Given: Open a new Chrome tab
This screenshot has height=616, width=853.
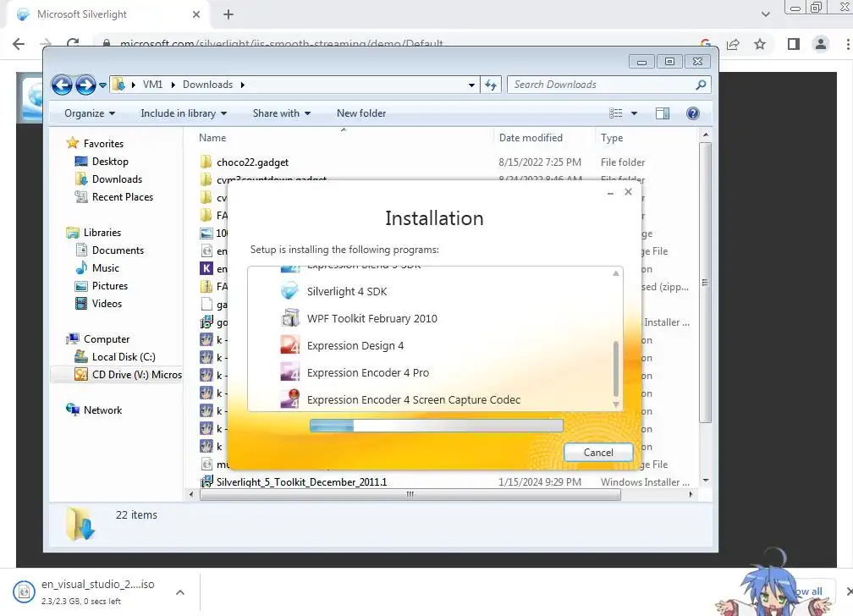Looking at the screenshot, I should click(228, 14).
